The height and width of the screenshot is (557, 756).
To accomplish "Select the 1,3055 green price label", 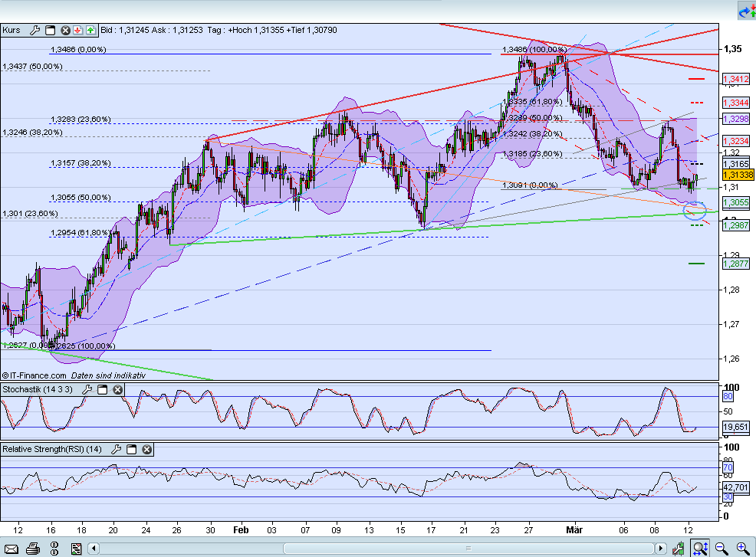I will point(736,202).
